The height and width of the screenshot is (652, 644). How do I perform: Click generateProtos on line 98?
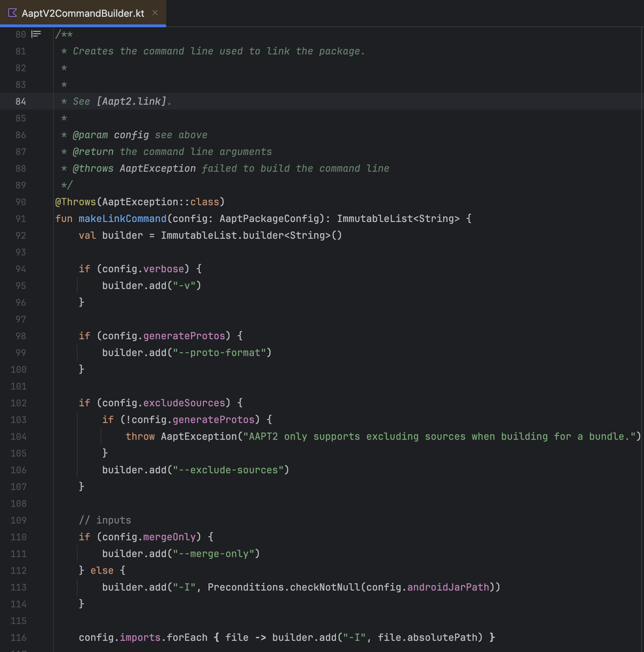coord(184,336)
